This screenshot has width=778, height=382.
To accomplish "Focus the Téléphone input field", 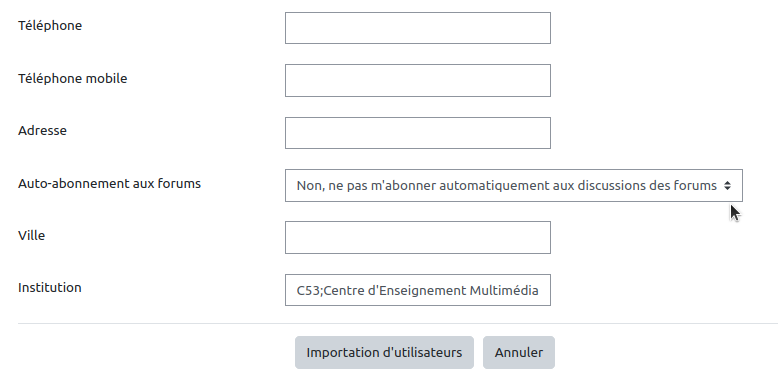I will point(418,28).
